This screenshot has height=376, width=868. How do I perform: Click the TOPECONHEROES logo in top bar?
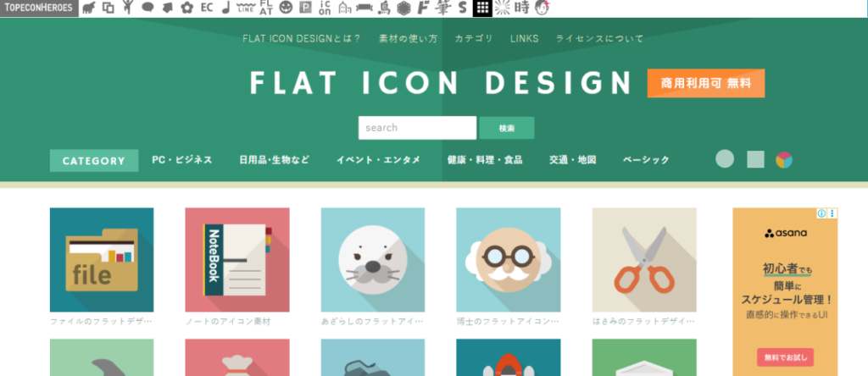click(x=38, y=8)
